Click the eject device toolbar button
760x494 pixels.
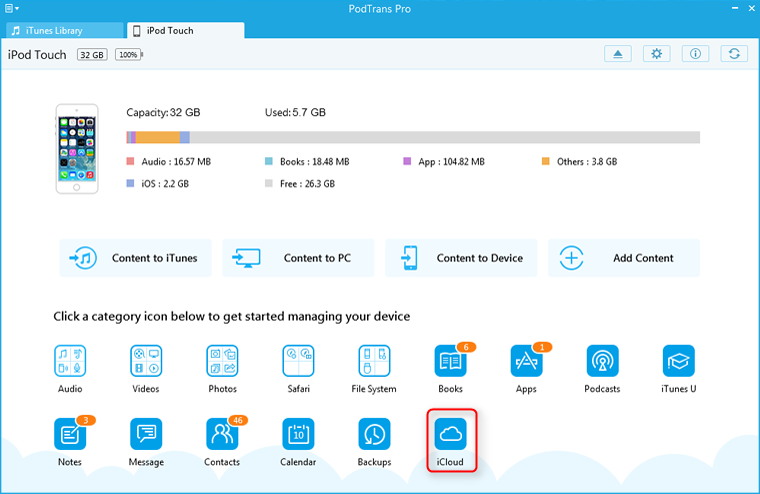point(618,54)
